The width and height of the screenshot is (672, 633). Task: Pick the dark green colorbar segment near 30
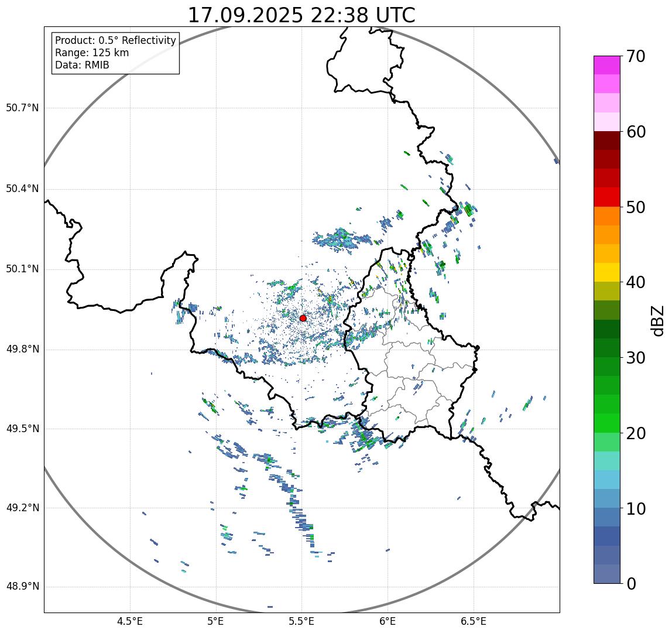coord(607,348)
